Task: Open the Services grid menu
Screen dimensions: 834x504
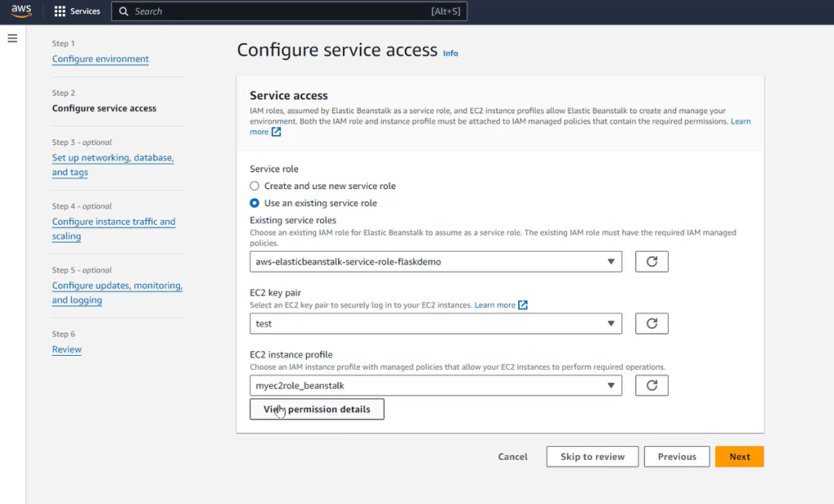Action: (x=77, y=11)
